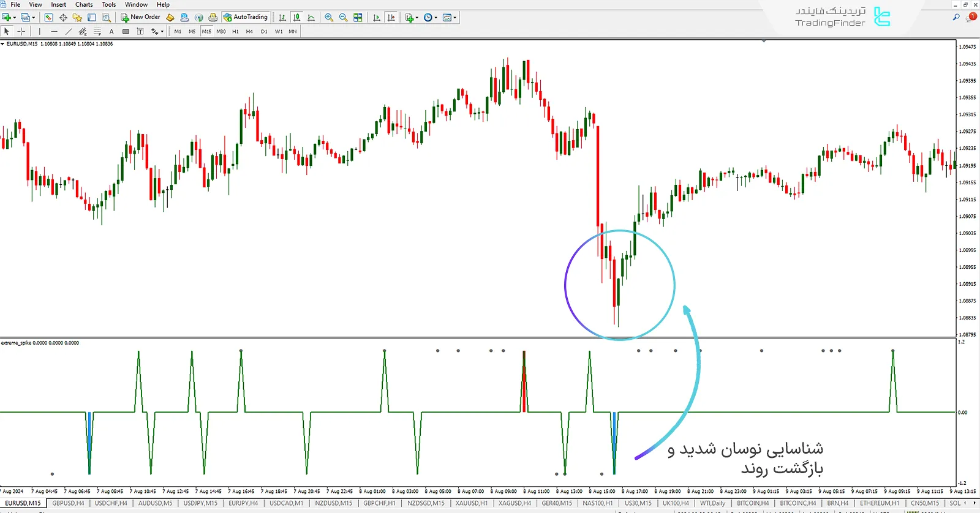Open the Signals icon
This screenshot has height=513, width=980.
(x=198, y=18)
